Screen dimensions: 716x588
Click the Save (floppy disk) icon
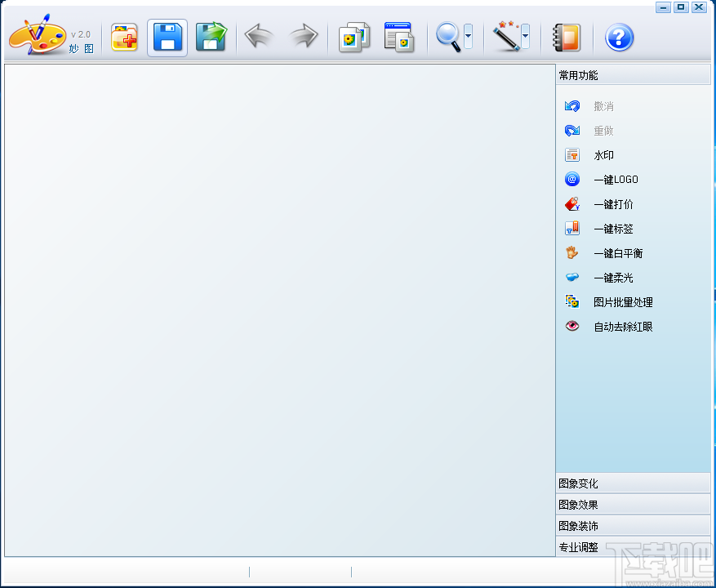pyautogui.click(x=167, y=38)
